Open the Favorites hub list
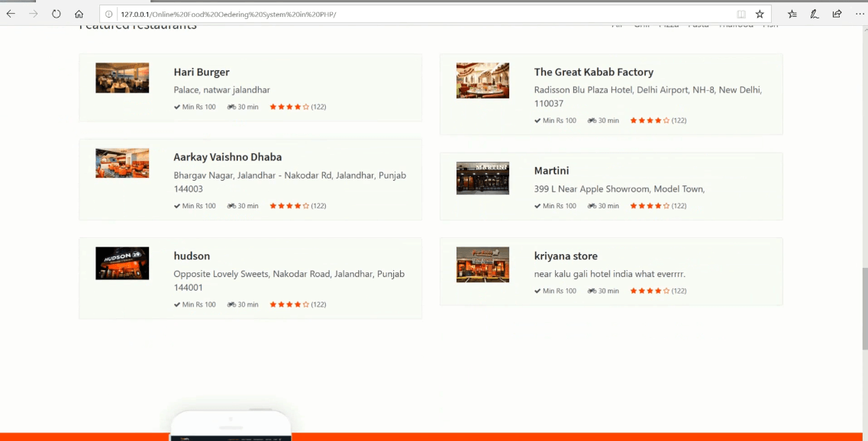 click(792, 14)
